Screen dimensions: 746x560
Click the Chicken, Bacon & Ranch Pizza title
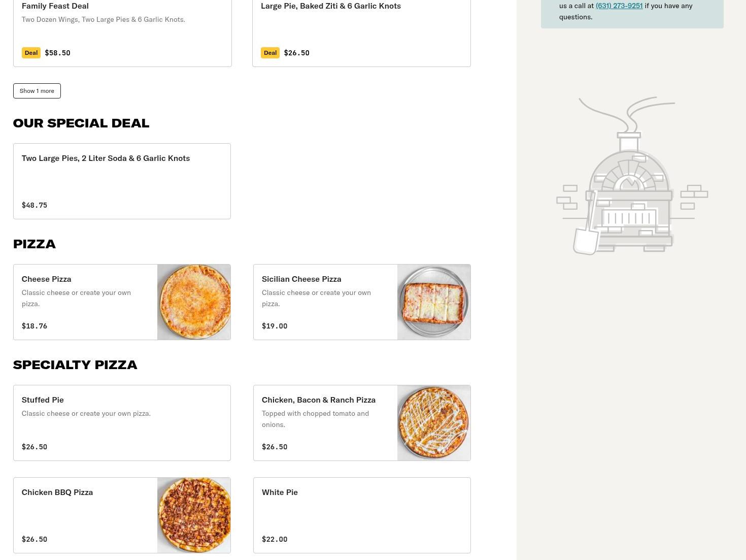pyautogui.click(x=319, y=400)
